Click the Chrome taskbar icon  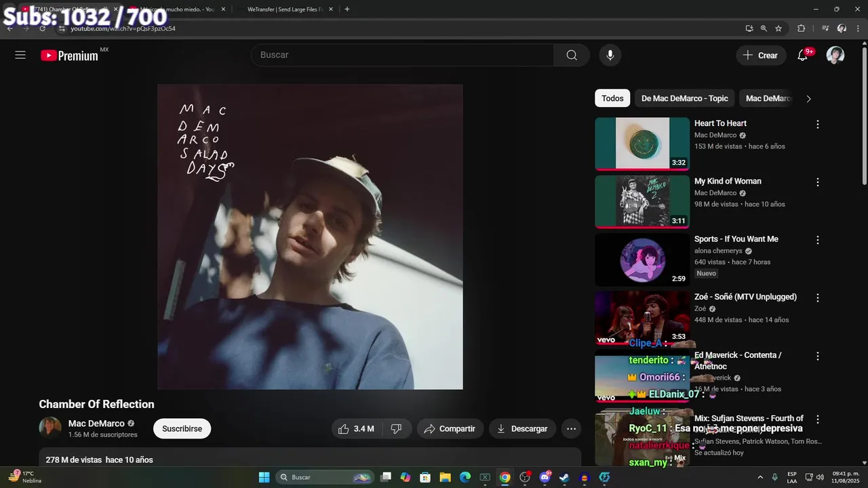coord(505,477)
